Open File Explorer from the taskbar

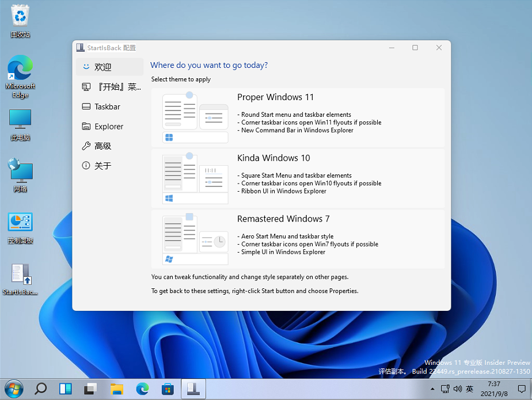click(x=117, y=389)
